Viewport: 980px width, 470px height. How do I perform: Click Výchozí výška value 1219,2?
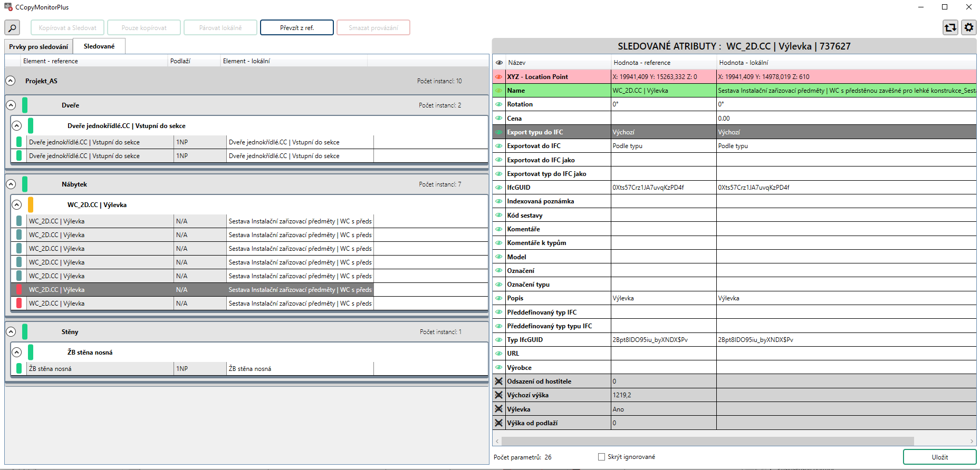click(x=622, y=395)
